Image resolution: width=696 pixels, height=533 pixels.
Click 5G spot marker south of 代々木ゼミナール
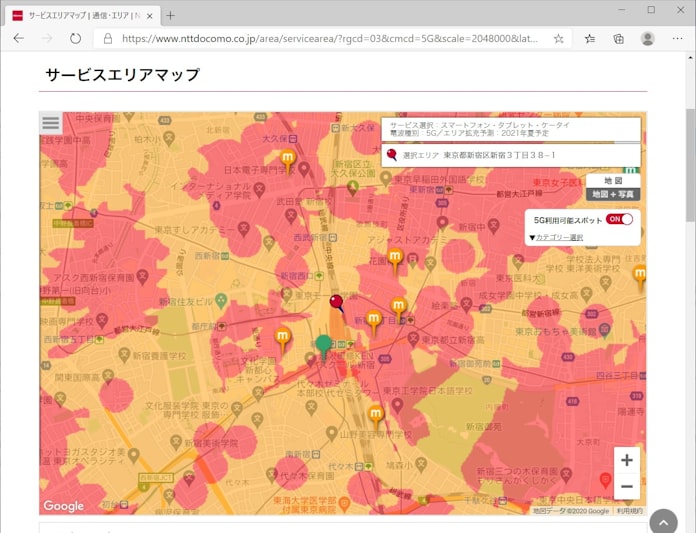point(376,416)
